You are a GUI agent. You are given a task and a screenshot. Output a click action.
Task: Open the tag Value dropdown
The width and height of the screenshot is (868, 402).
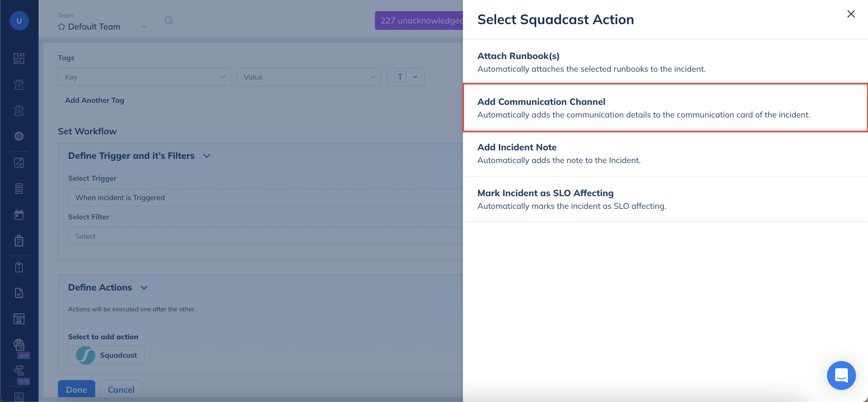[309, 77]
